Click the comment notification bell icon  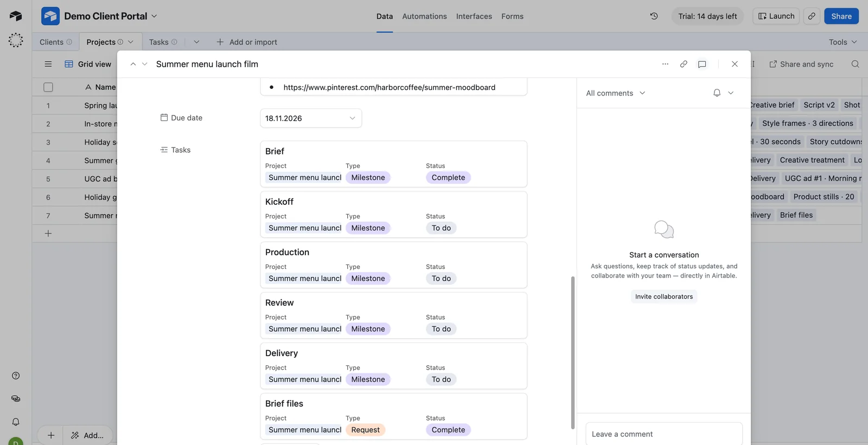point(717,93)
